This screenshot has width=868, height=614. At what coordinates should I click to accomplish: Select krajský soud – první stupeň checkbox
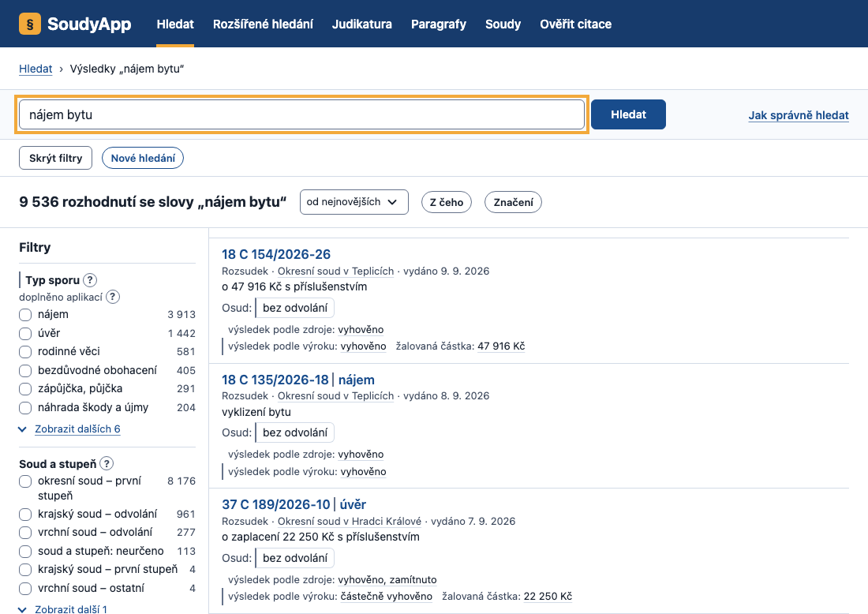coord(25,570)
